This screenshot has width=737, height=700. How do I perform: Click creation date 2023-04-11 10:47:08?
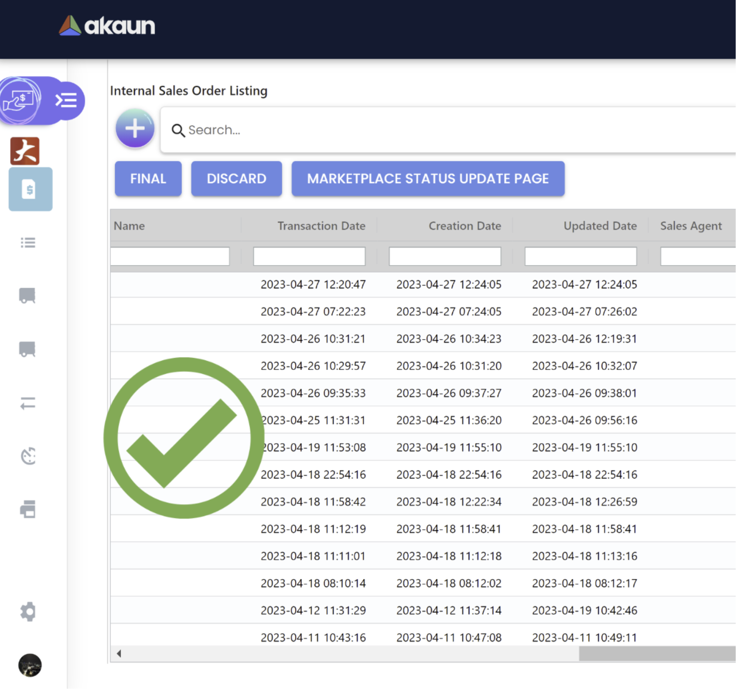449,637
